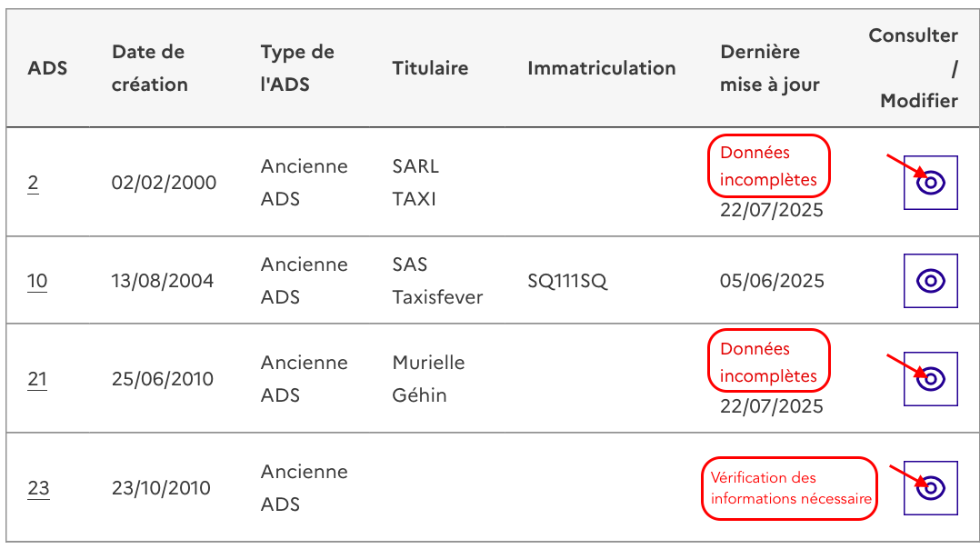Viewport: 980px width, 549px height.
Task: Click the ADS column header
Action: [x=47, y=67]
